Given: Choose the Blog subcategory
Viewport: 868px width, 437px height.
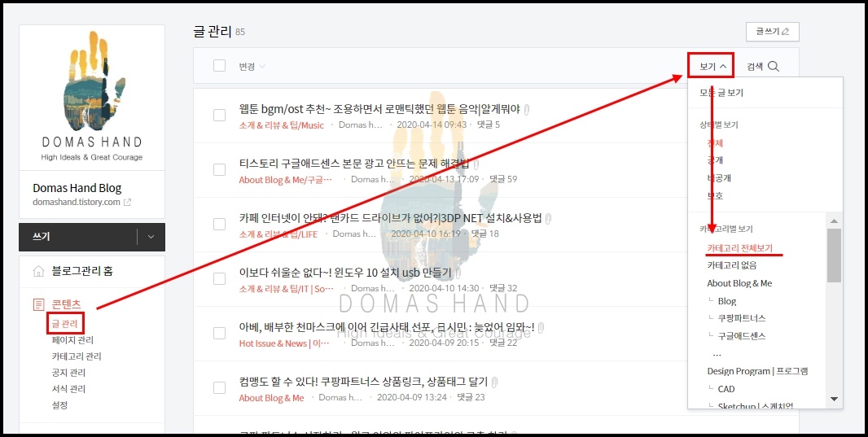Looking at the screenshot, I should tap(727, 301).
